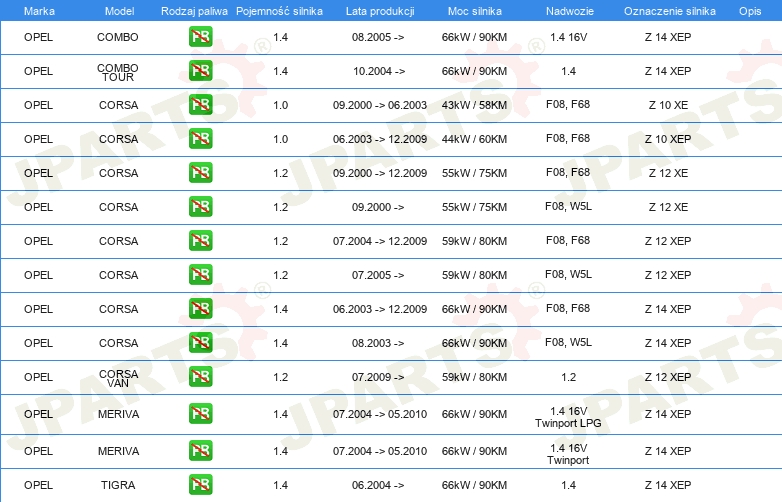Click the fuel type icon for COMBO TOUR
Viewport: 782px width, 502px height.
coord(200,71)
